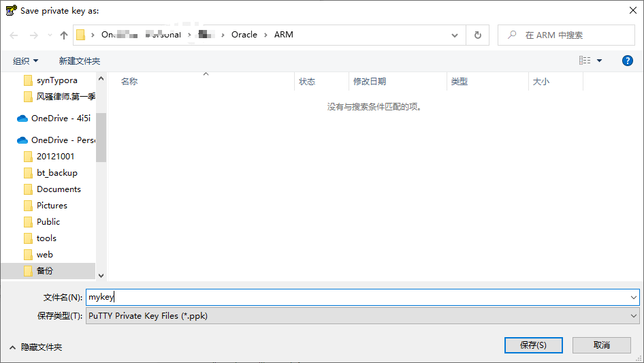Expand the chevron after the Oracle breadcrumb

pyautogui.click(x=265, y=35)
